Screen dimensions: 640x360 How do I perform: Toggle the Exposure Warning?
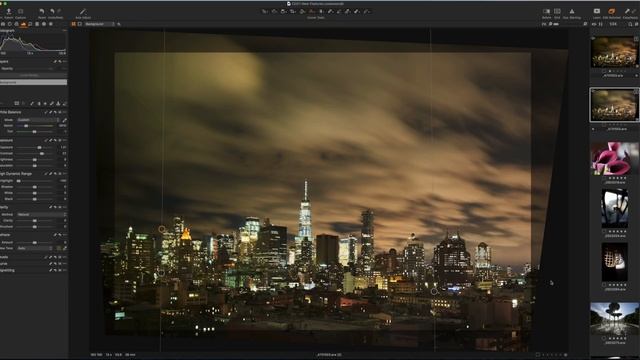coord(572,11)
